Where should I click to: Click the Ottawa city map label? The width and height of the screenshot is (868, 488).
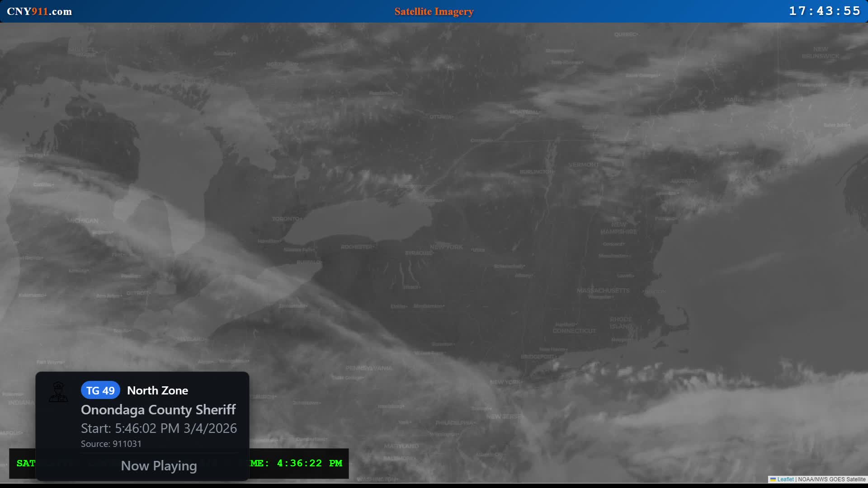(441, 117)
